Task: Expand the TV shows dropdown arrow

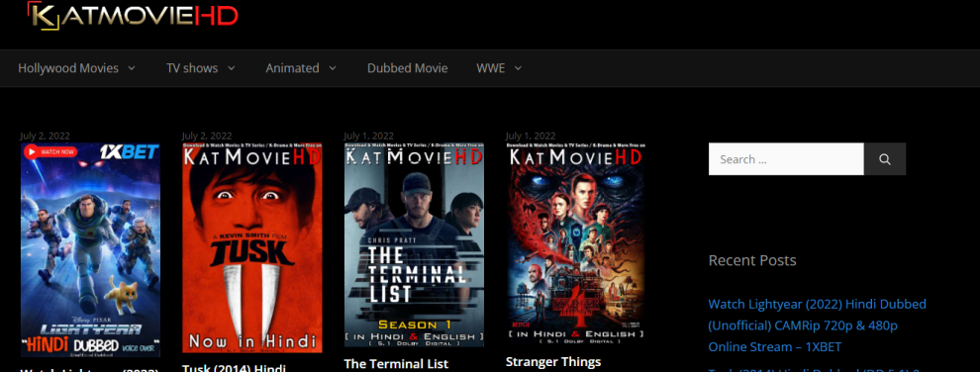Action: (232, 68)
